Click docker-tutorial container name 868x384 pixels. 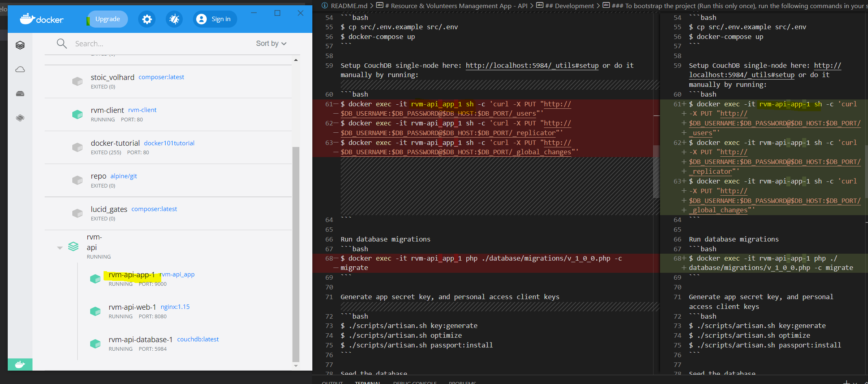coord(115,143)
